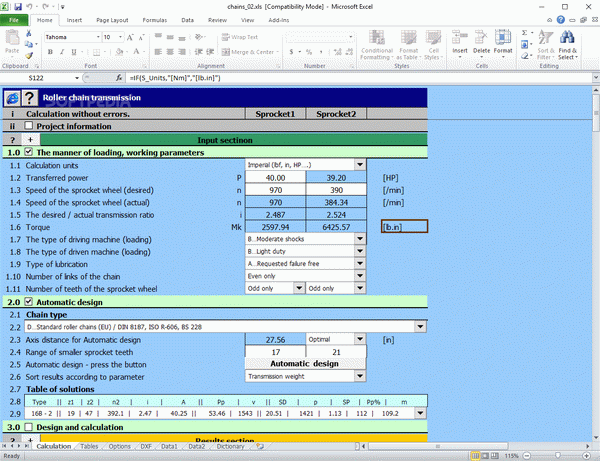The image size is (600, 461).
Task: Click the insert function fx icon
Action: pyautogui.click(x=119, y=78)
